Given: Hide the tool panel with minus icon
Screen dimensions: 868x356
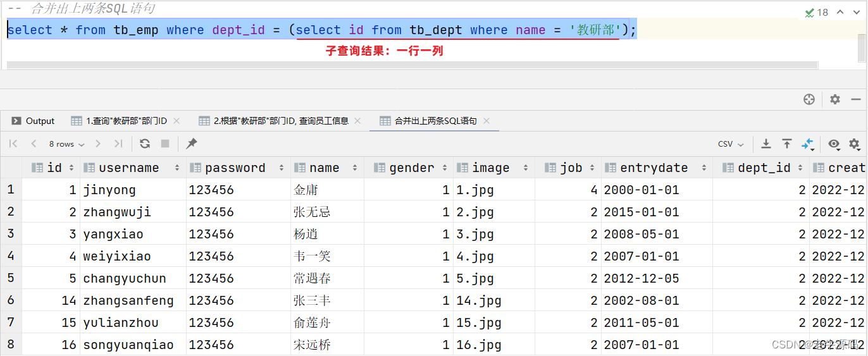Looking at the screenshot, I should click(x=855, y=99).
